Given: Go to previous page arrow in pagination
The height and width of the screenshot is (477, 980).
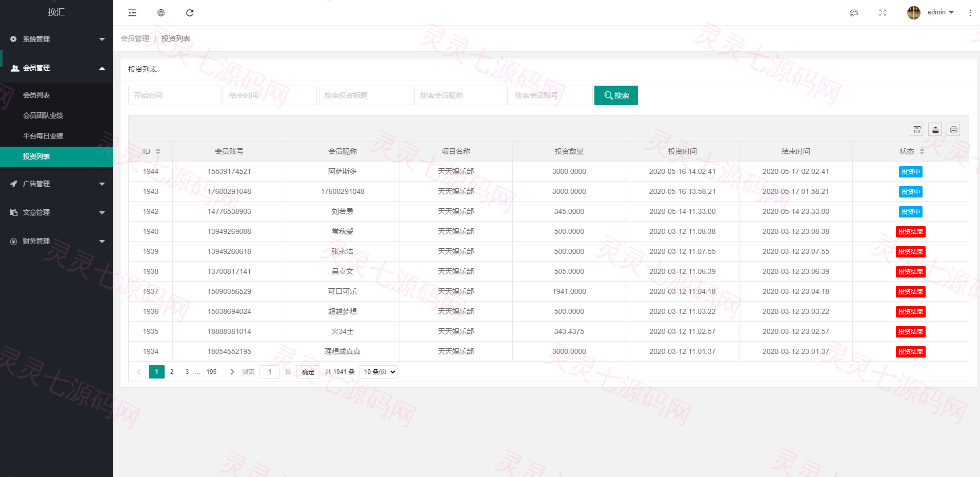Looking at the screenshot, I should 139,372.
